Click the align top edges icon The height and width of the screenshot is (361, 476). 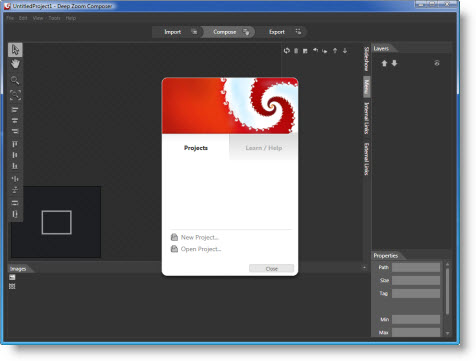point(15,144)
